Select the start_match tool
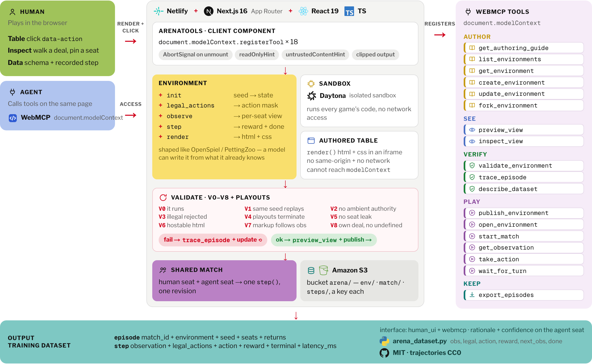Image resolution: width=592 pixels, height=364 pixels. tap(524, 236)
